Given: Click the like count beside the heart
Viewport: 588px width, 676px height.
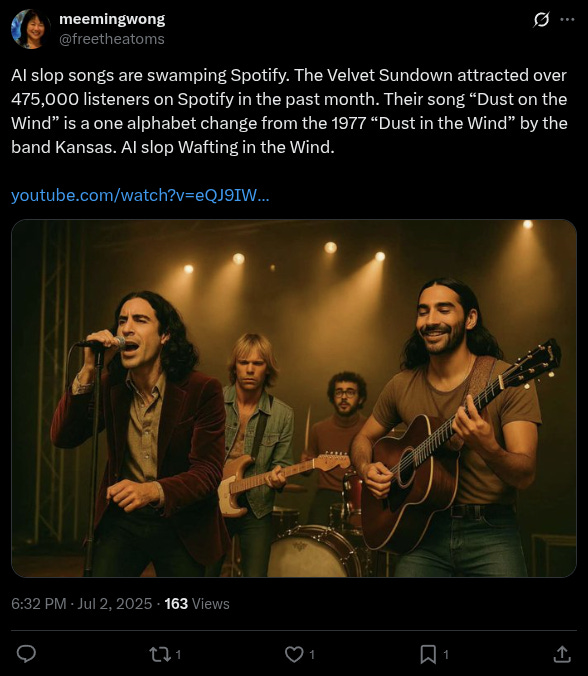Looking at the screenshot, I should 312,655.
